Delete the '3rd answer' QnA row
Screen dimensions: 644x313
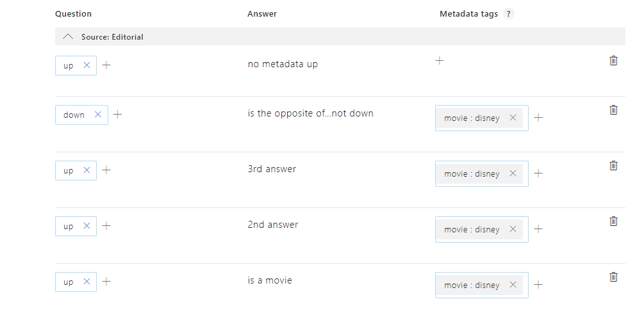613,166
